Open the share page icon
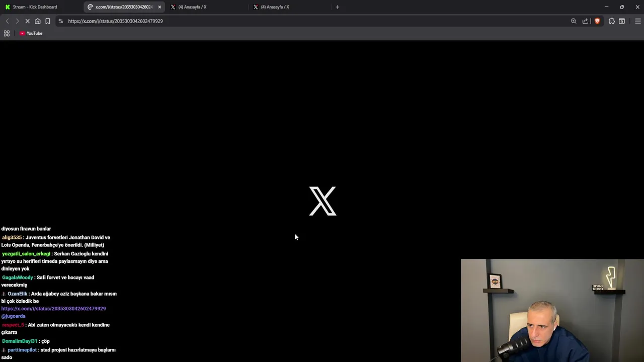Screen dimensions: 644x362 click(x=585, y=21)
